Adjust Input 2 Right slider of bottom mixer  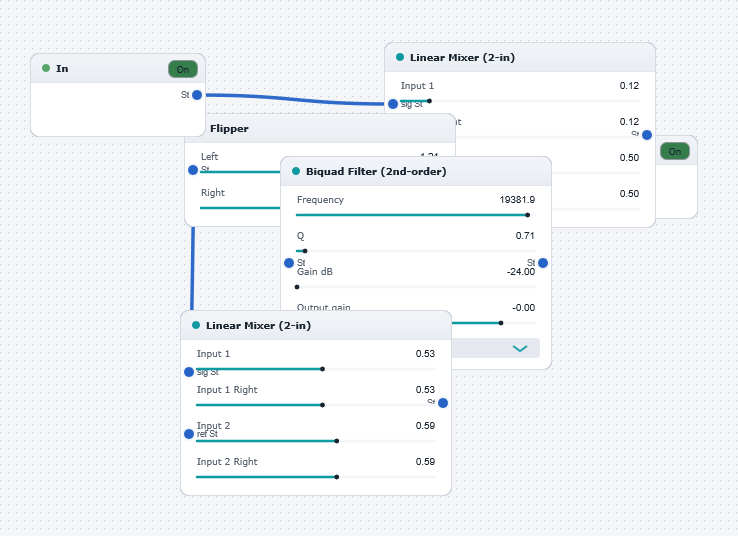(316, 477)
